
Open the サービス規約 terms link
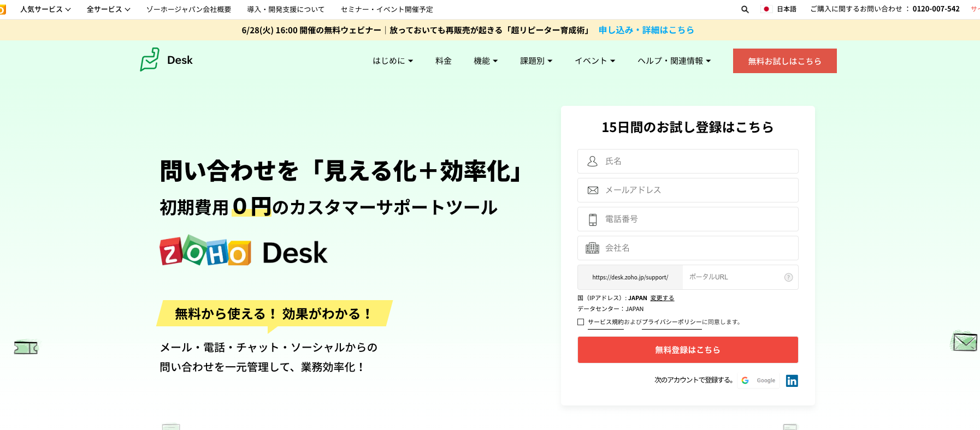click(x=605, y=322)
